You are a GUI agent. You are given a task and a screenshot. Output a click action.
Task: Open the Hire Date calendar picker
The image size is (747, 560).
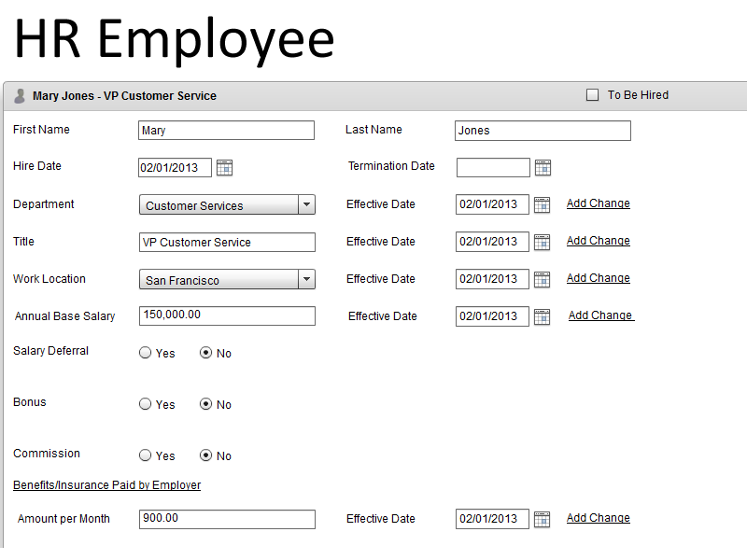pyautogui.click(x=224, y=168)
